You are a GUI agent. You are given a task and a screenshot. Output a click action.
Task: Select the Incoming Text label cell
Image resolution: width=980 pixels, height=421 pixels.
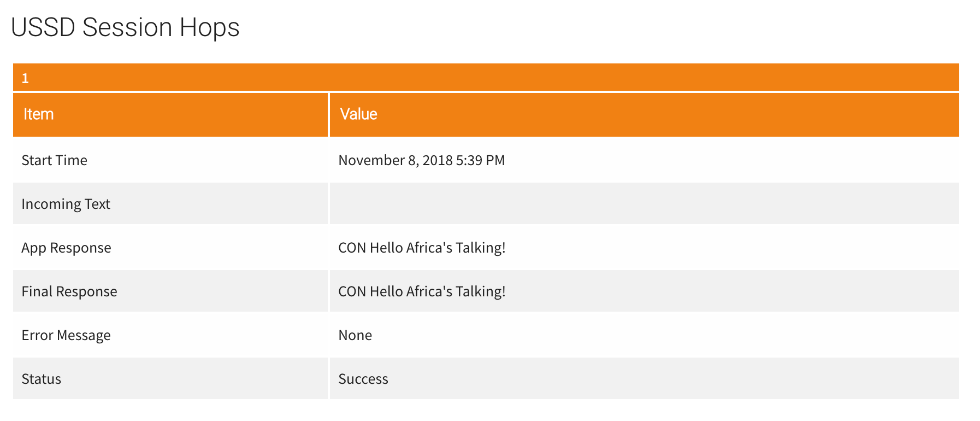pos(170,203)
